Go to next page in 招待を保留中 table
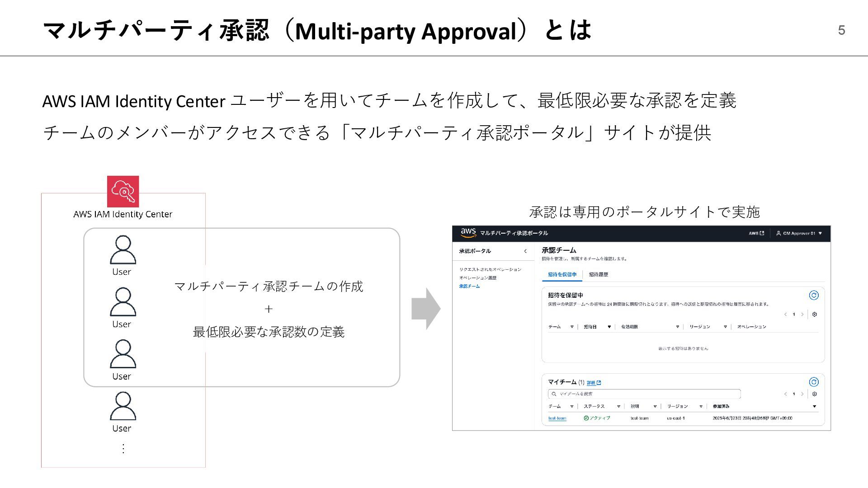The width and height of the screenshot is (868, 488). 802,314
